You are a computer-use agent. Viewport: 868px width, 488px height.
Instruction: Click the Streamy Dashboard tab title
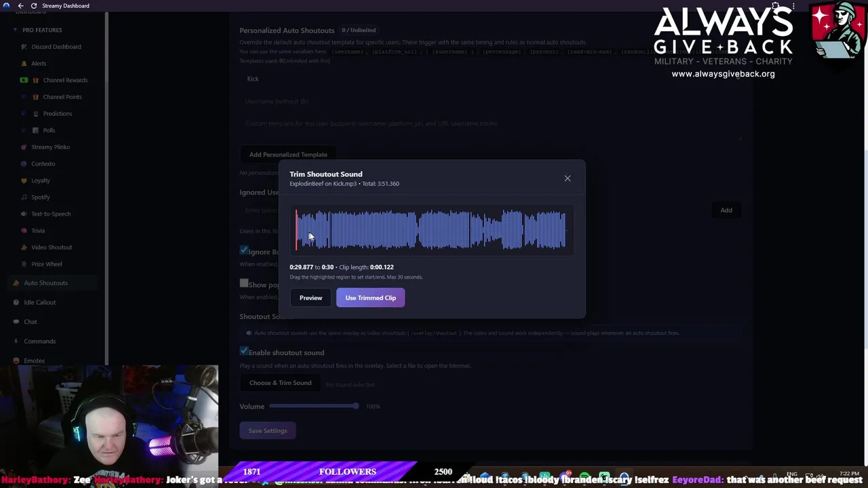(66, 5)
